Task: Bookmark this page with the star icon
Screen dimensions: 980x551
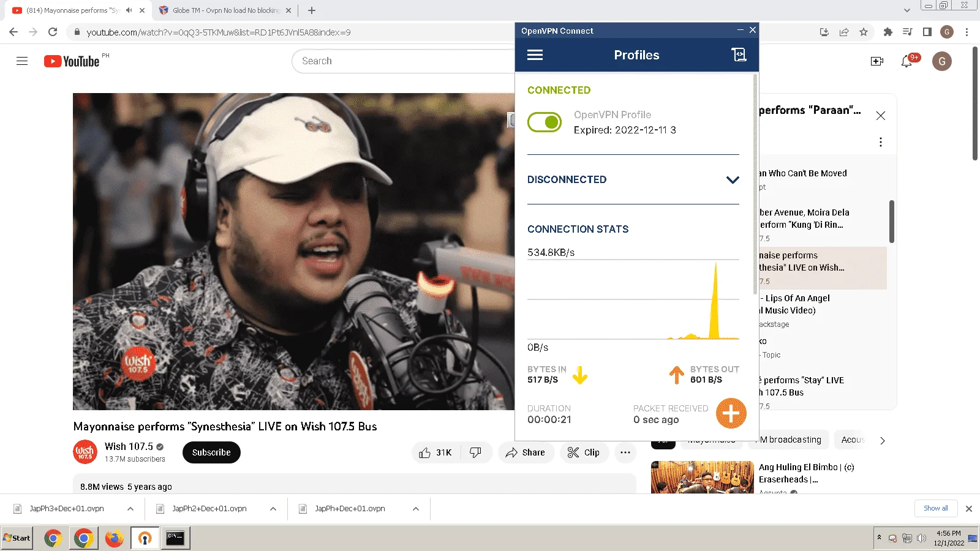Action: pos(864,32)
